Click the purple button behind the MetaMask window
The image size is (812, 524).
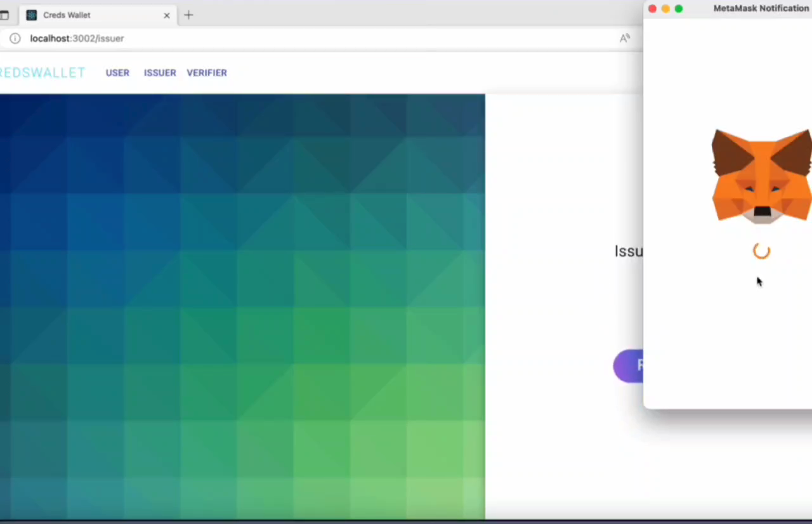tap(628, 365)
